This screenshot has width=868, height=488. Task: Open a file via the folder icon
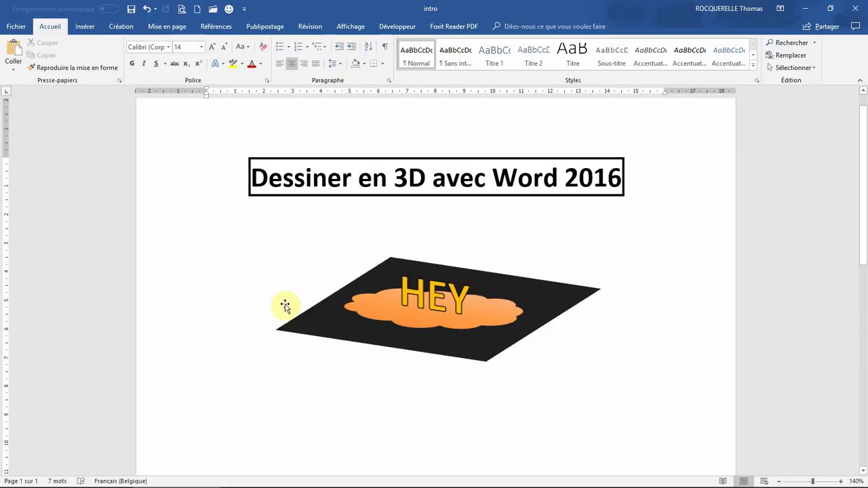point(213,9)
